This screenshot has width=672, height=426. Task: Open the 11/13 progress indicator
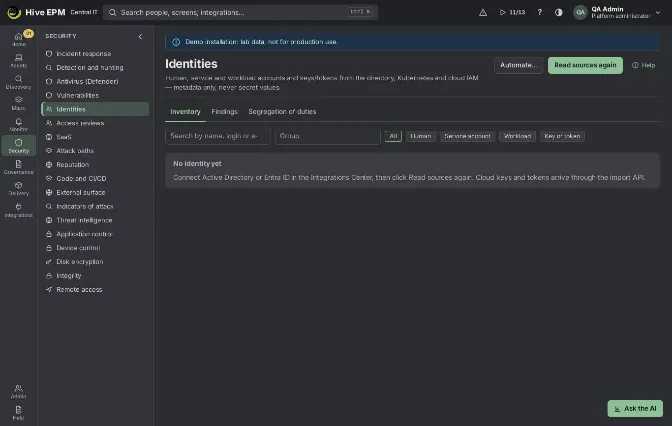point(513,12)
